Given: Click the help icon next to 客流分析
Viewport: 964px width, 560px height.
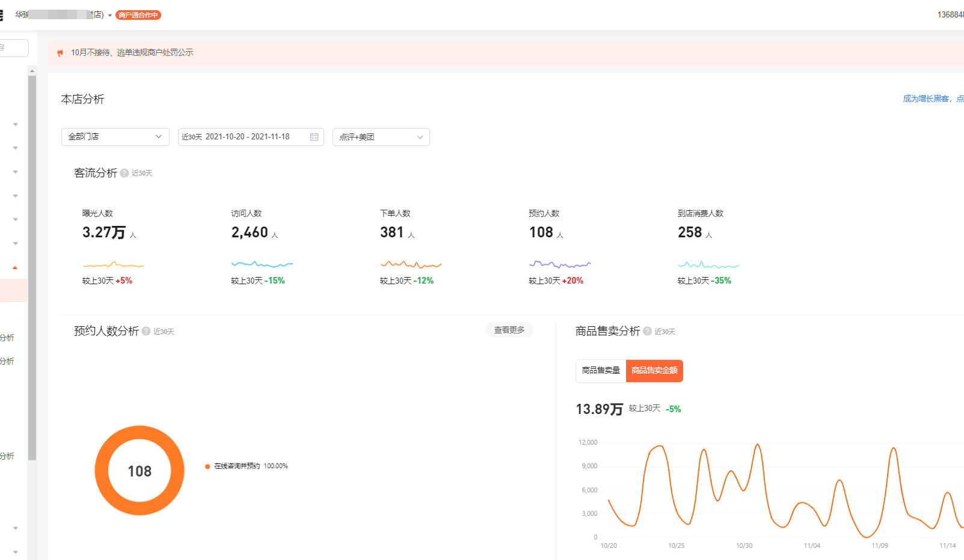Looking at the screenshot, I should tap(124, 173).
